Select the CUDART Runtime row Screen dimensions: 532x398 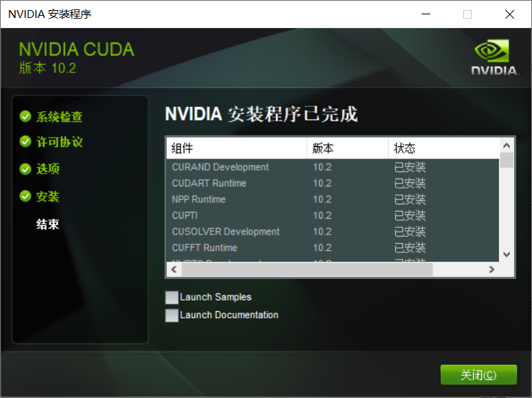pos(333,183)
